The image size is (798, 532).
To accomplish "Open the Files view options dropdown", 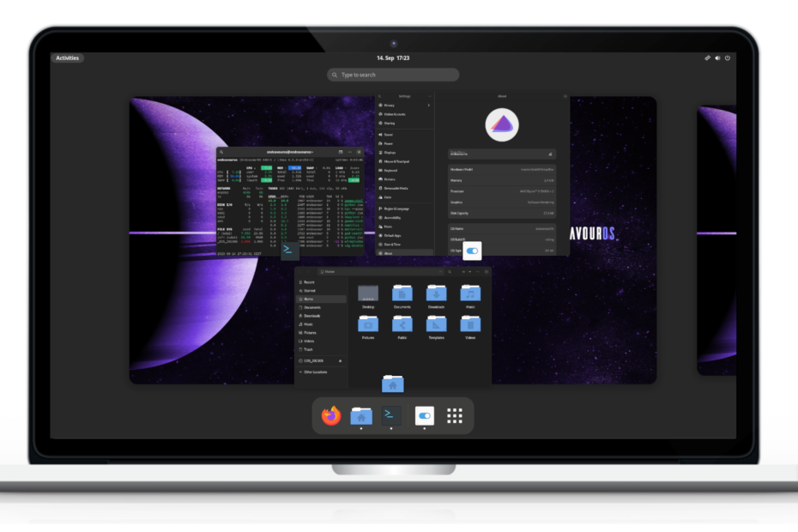I will click(x=469, y=271).
